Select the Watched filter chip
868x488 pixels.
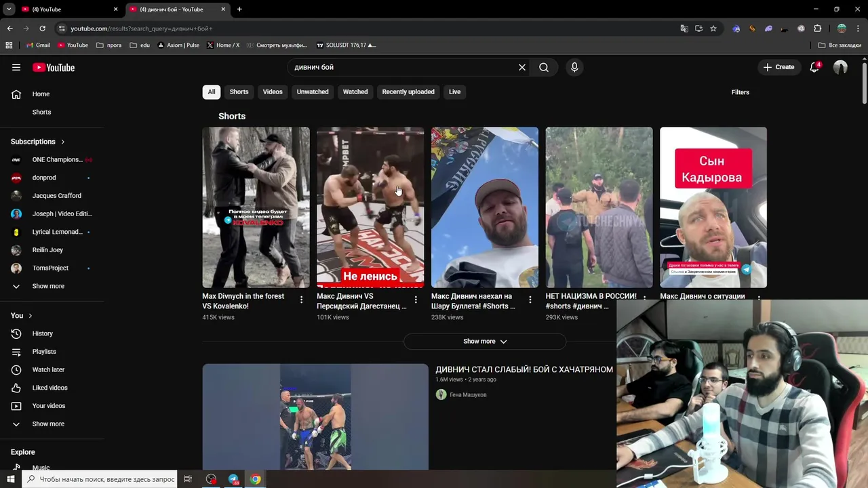click(x=355, y=92)
